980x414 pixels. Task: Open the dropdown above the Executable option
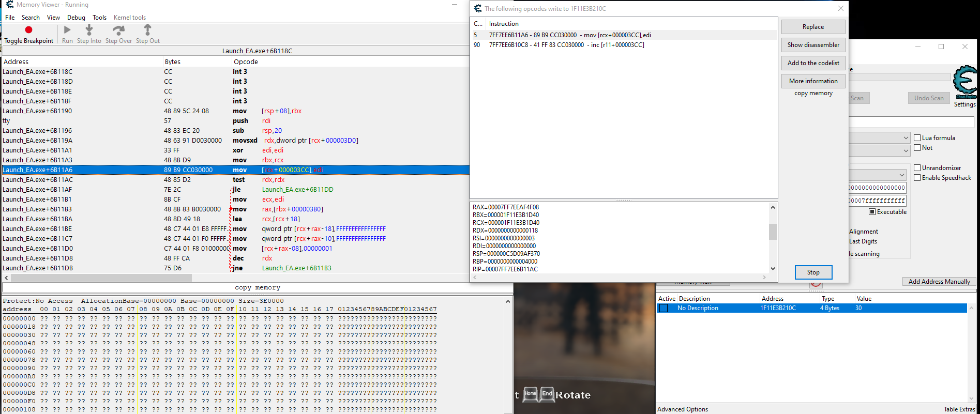click(x=902, y=175)
